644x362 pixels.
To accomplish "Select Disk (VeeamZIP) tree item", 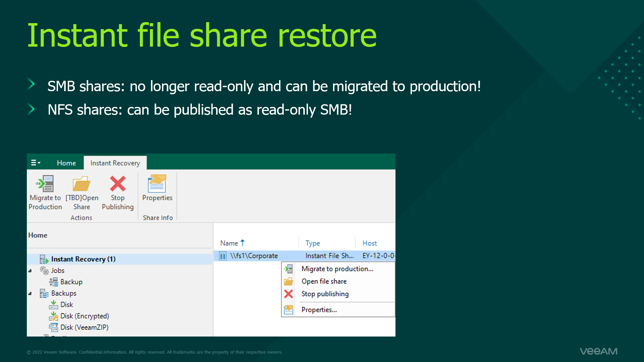I will [84, 327].
